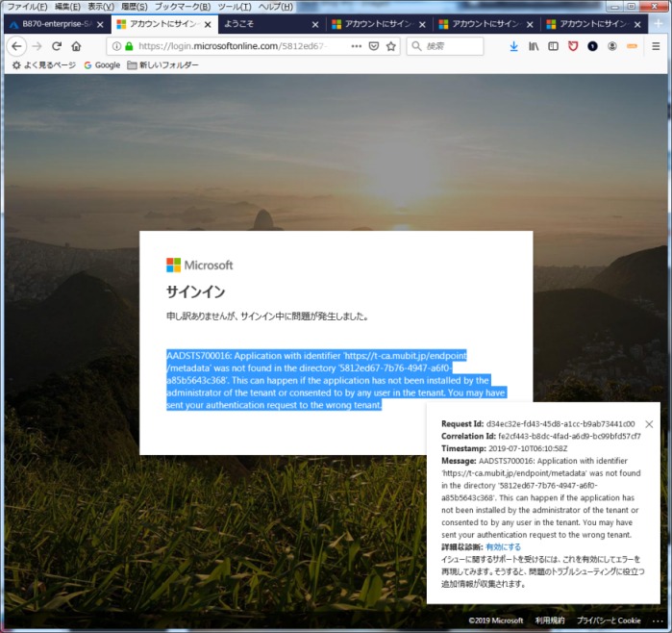Click the サインイン heading
Viewport: 672px width, 633px height.
195,292
